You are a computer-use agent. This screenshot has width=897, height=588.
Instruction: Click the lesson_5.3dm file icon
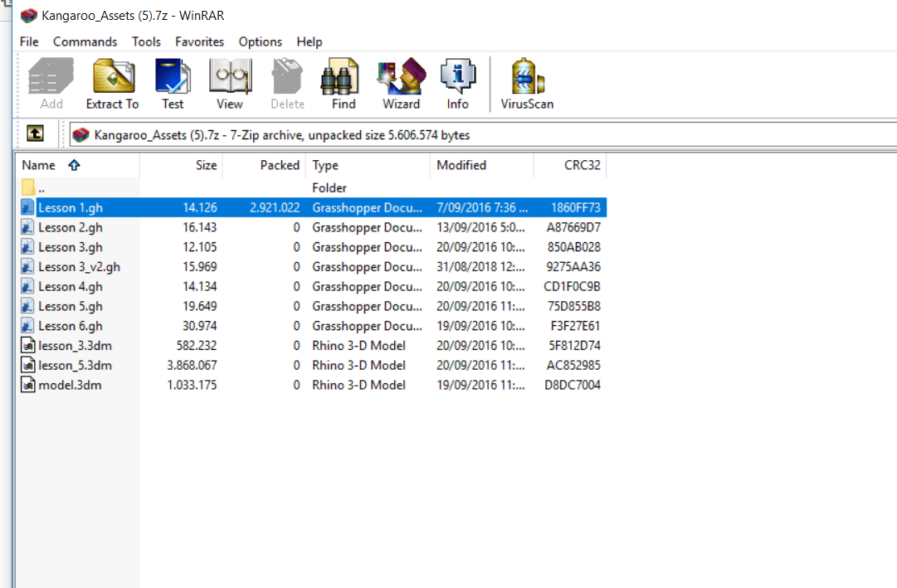point(27,365)
